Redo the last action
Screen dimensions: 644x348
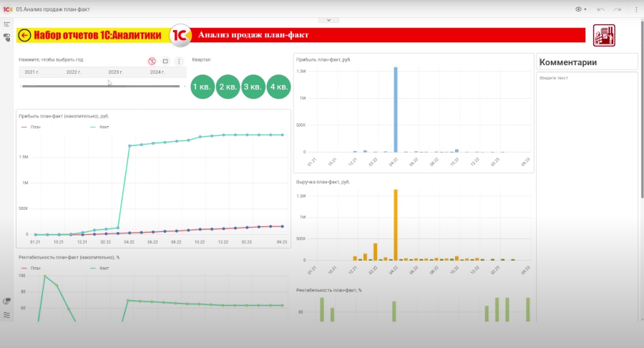618,9
